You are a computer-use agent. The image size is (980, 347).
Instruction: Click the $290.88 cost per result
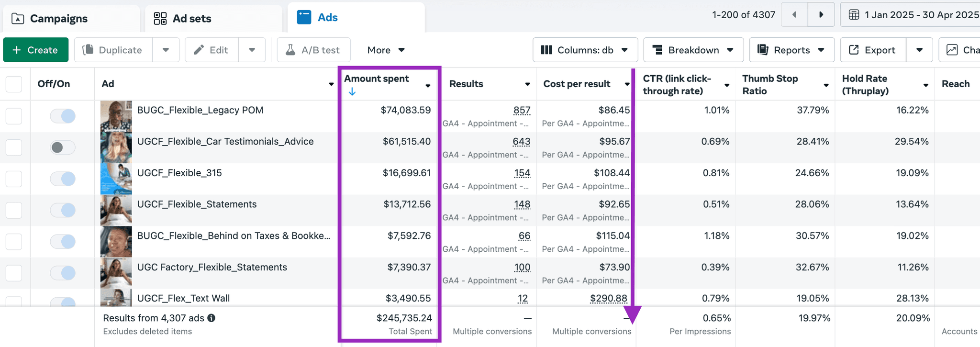coord(608,298)
